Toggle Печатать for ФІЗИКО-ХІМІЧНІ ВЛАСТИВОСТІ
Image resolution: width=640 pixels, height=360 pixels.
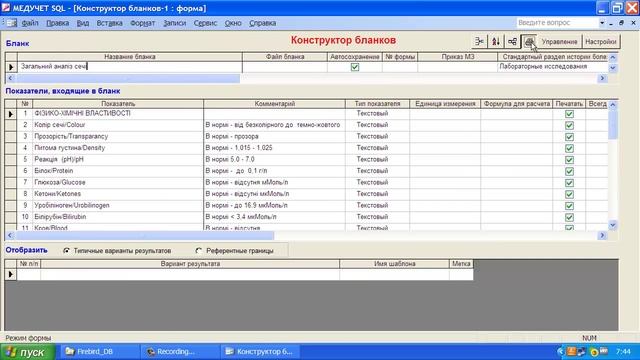point(569,114)
